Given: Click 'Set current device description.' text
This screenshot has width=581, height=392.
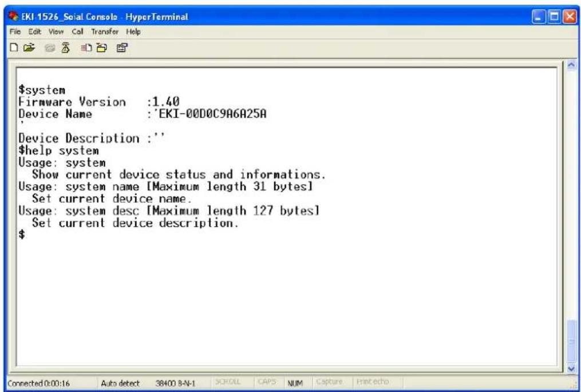Looking at the screenshot, I should click(x=135, y=223).
